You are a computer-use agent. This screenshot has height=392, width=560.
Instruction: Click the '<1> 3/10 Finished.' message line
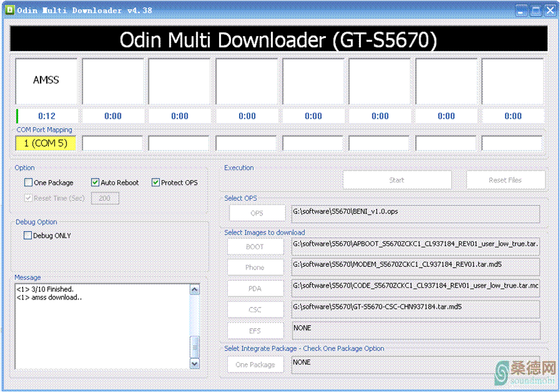pyautogui.click(x=45, y=289)
